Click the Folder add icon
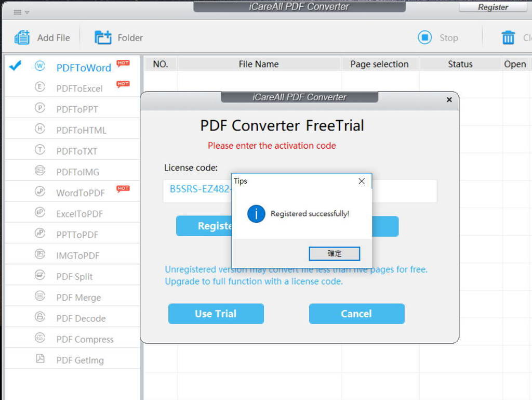 103,37
